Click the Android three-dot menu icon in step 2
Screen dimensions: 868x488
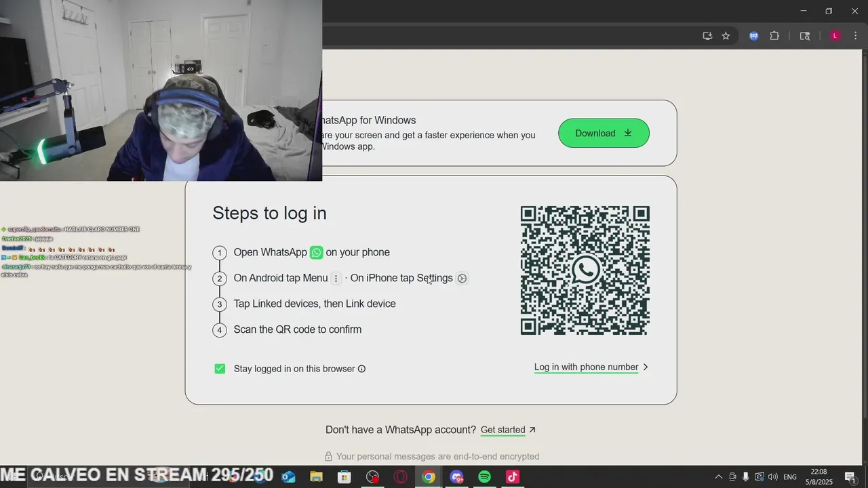pyautogui.click(x=336, y=279)
